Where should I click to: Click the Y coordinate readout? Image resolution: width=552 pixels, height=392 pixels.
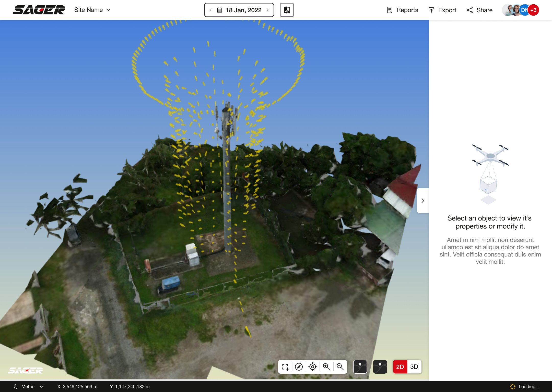tap(130, 387)
